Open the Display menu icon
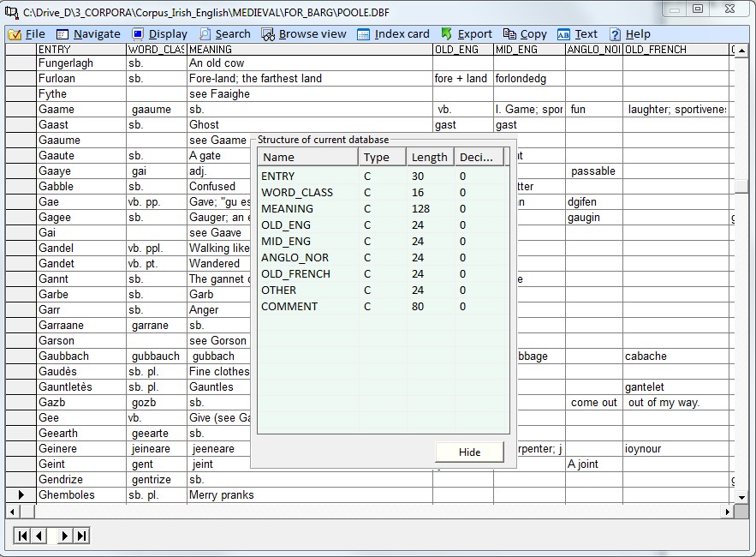Image resolution: width=756 pixels, height=557 pixels. tap(138, 34)
